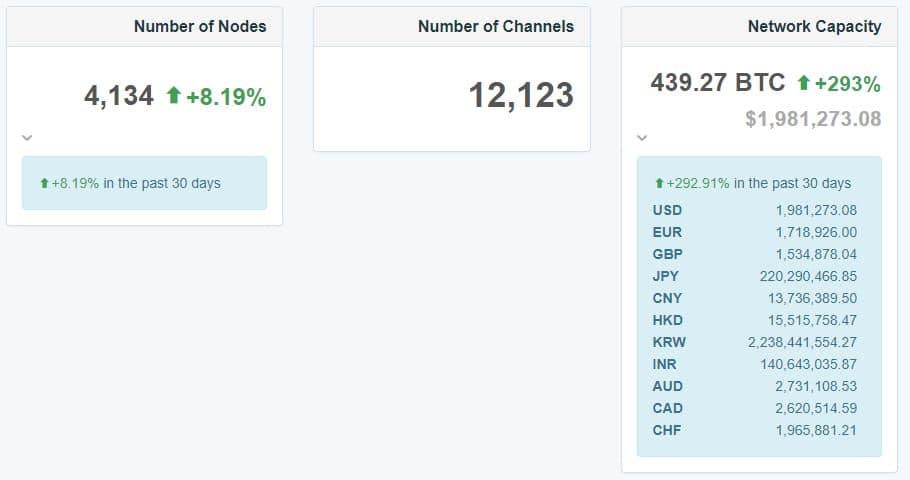Click the small arrow before +292.91% in past 30 days
This screenshot has width=910, height=480.
[659, 184]
